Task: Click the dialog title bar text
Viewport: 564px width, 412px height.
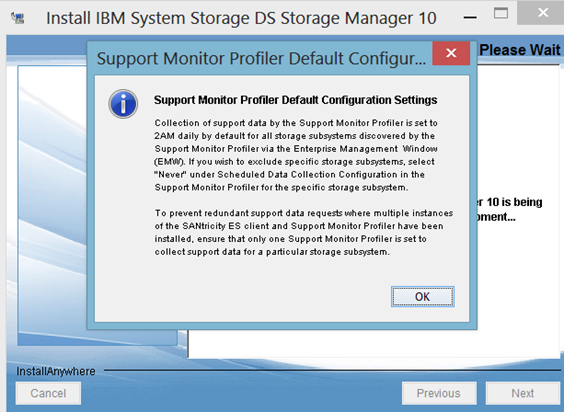Action: tap(261, 59)
